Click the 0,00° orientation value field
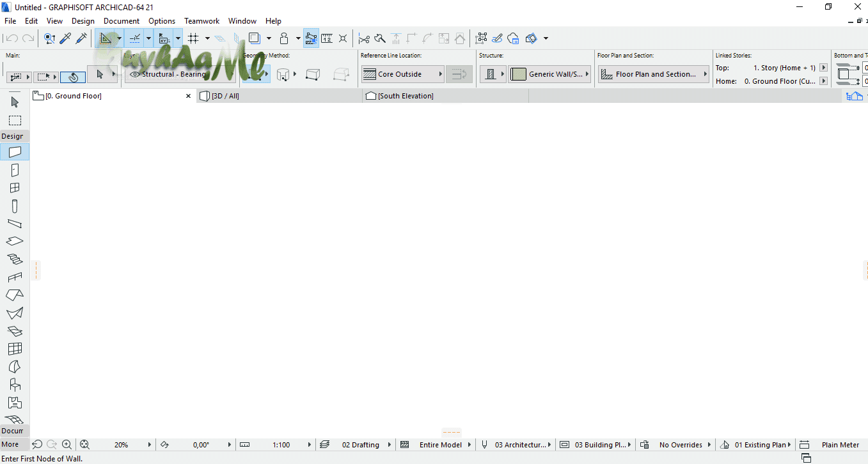Image resolution: width=868 pixels, height=464 pixels. coord(201,445)
